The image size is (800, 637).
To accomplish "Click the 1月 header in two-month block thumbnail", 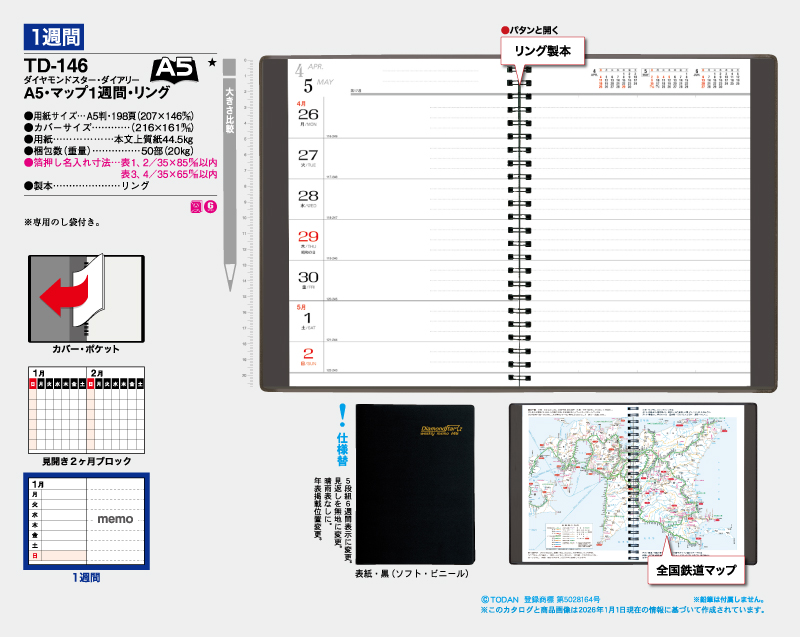I will coord(38,373).
